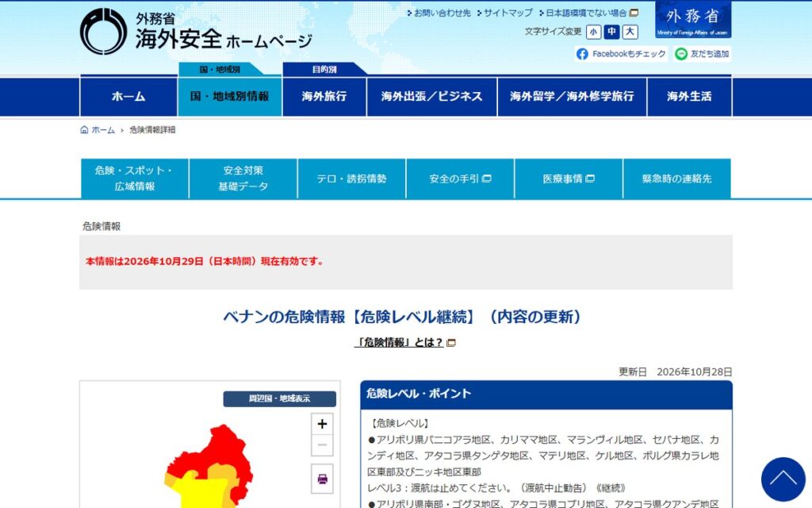This screenshot has height=508, width=812.
Task: Click 周辺国・地域表示 button on map
Action: (x=280, y=398)
